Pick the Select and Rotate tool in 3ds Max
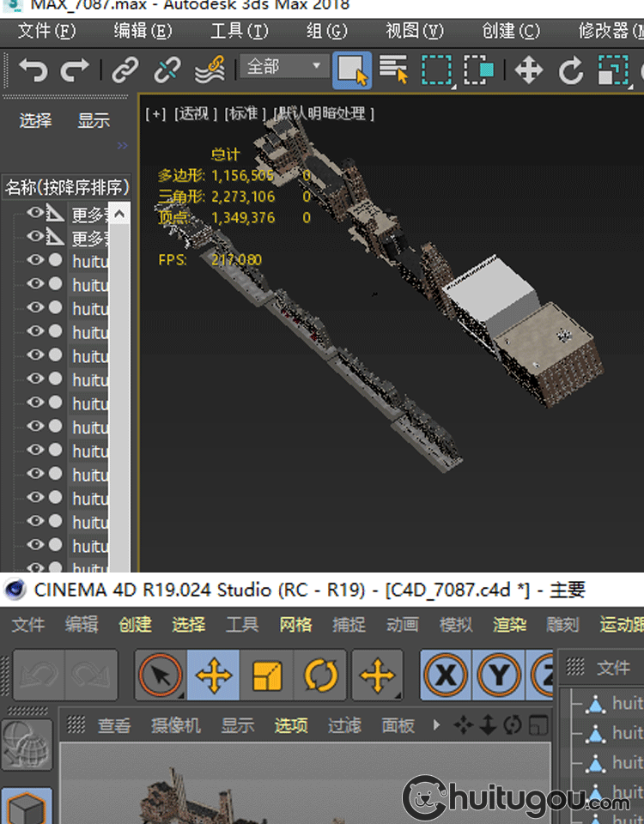Image resolution: width=644 pixels, height=824 pixels. coord(570,70)
